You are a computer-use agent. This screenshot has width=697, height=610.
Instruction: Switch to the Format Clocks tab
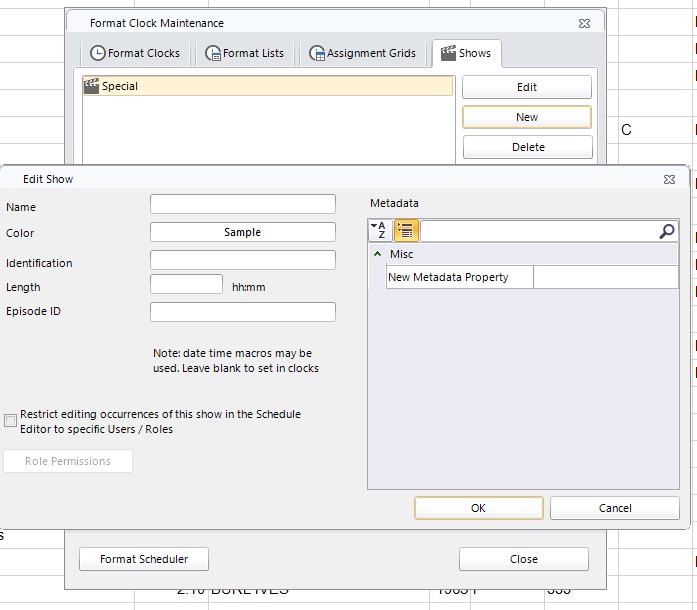point(135,53)
